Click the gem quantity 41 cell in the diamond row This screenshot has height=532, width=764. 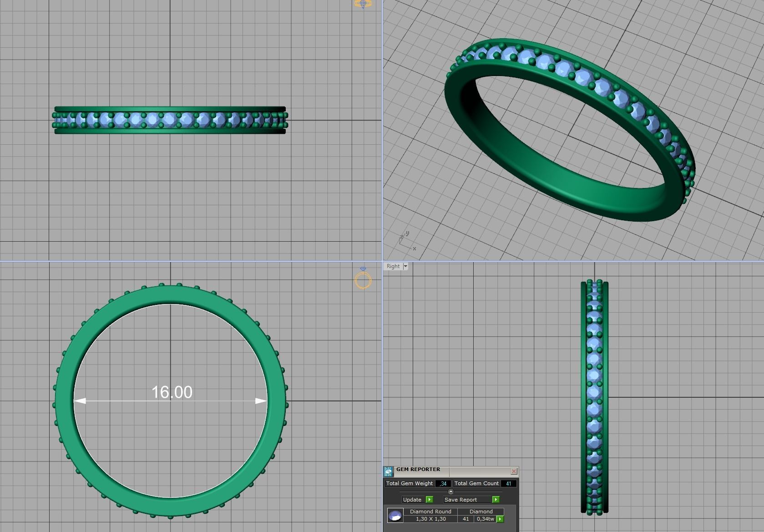[x=465, y=519]
